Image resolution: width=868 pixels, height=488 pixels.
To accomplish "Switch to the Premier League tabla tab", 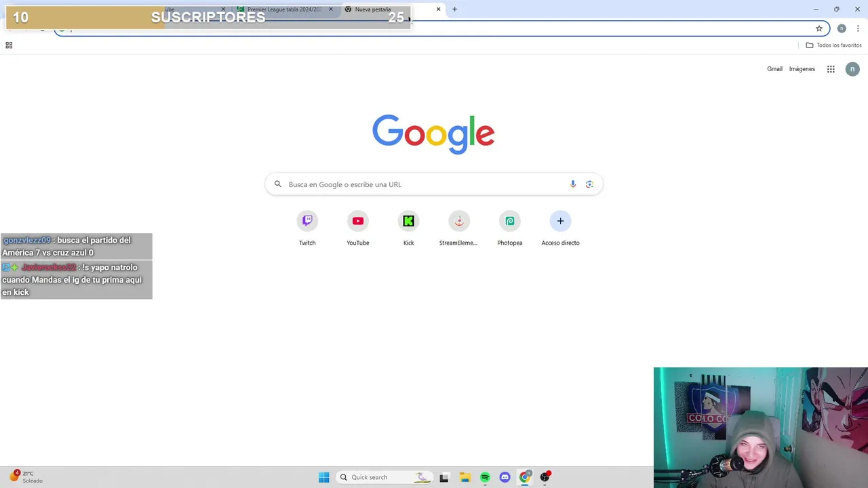I will coord(285,9).
